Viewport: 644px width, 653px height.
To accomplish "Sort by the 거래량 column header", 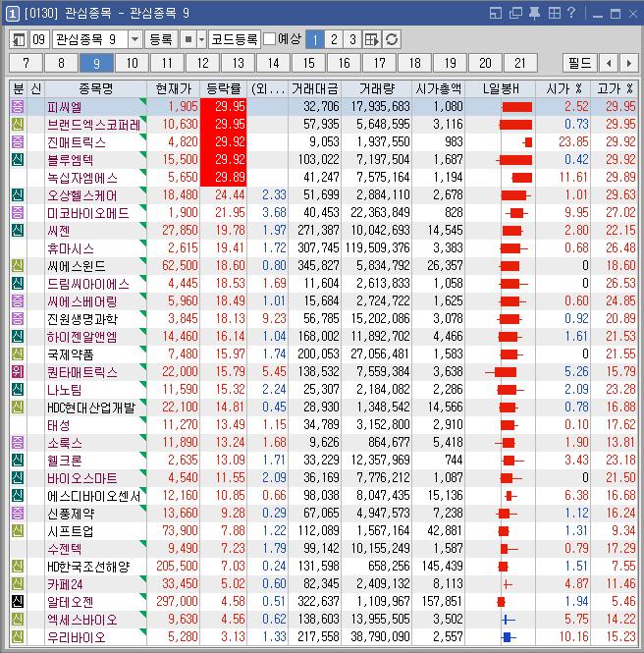I will click(377, 88).
